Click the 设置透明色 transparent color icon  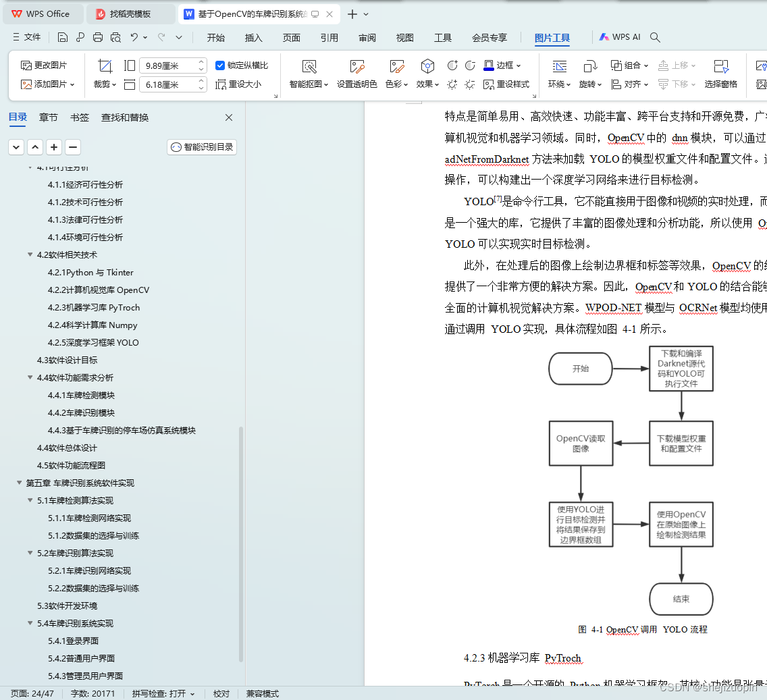pos(357,67)
